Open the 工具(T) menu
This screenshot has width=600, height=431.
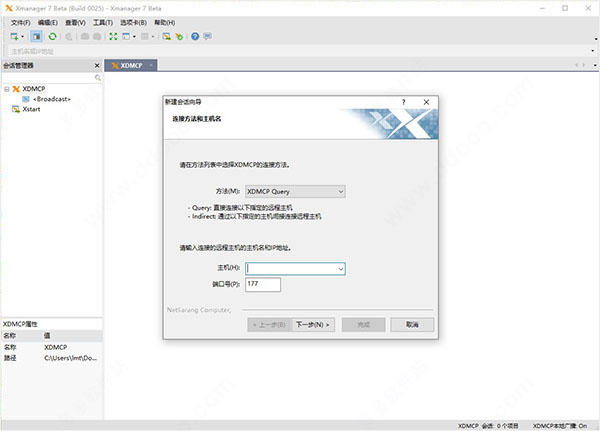(103, 23)
